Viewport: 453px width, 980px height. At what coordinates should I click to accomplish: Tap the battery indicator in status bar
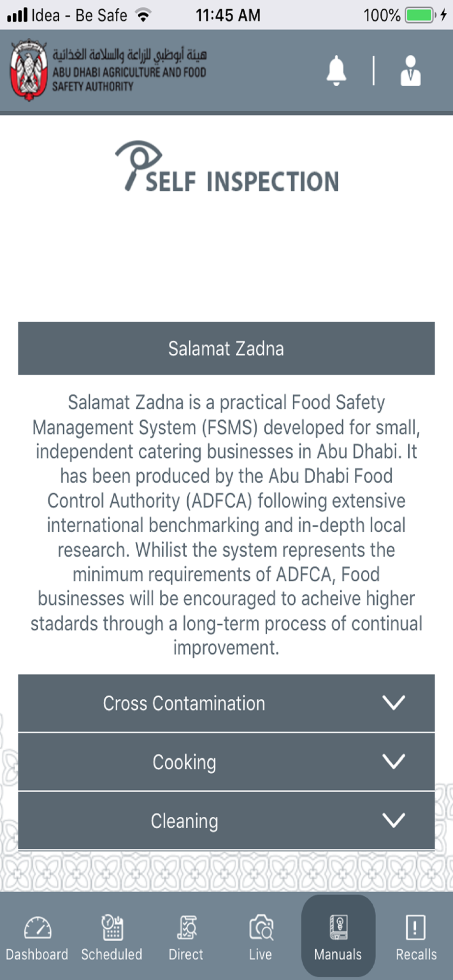tap(420, 15)
